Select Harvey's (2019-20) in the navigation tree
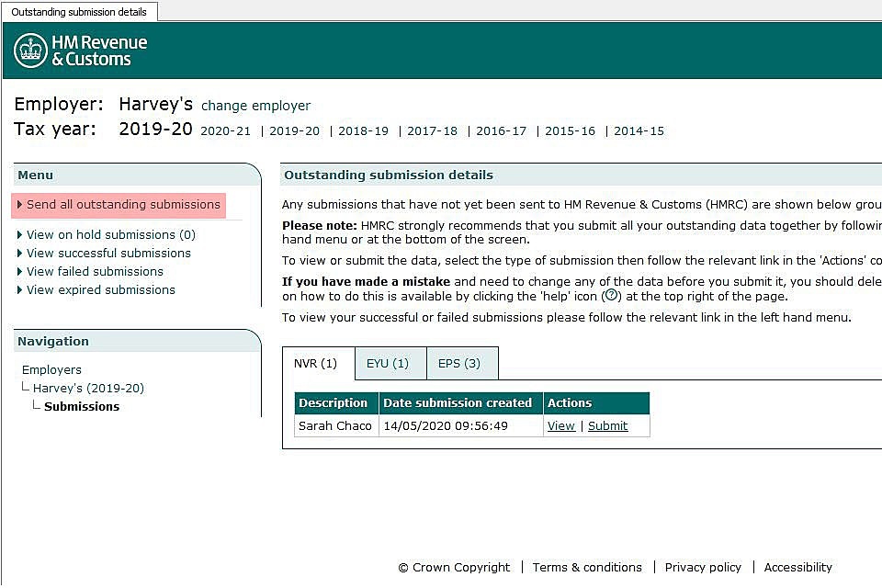Screen dimensions: 882x588 (x=88, y=389)
